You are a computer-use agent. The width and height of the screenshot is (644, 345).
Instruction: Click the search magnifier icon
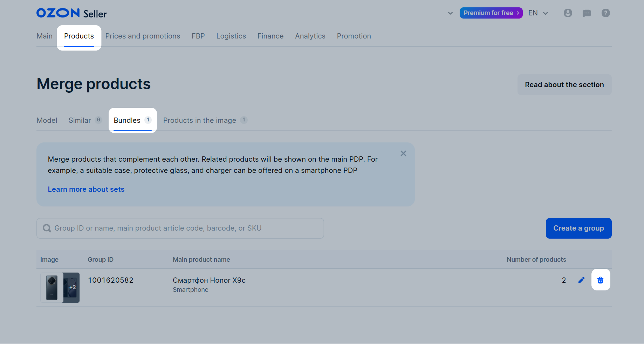tap(47, 228)
